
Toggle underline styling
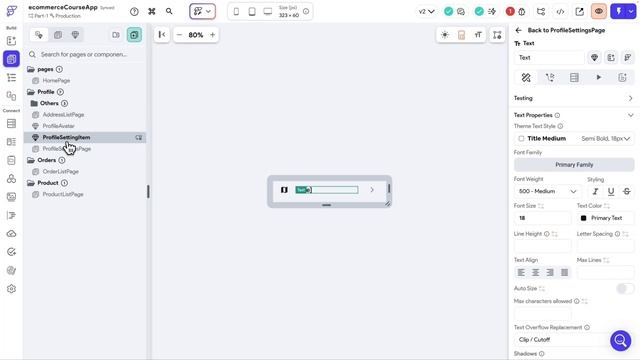pos(611,191)
